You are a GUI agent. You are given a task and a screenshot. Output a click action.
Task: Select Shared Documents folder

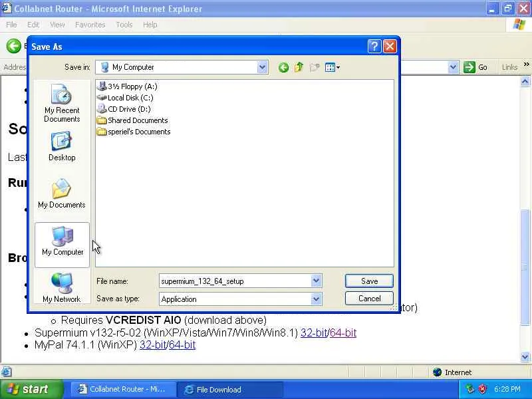pyautogui.click(x=132, y=120)
